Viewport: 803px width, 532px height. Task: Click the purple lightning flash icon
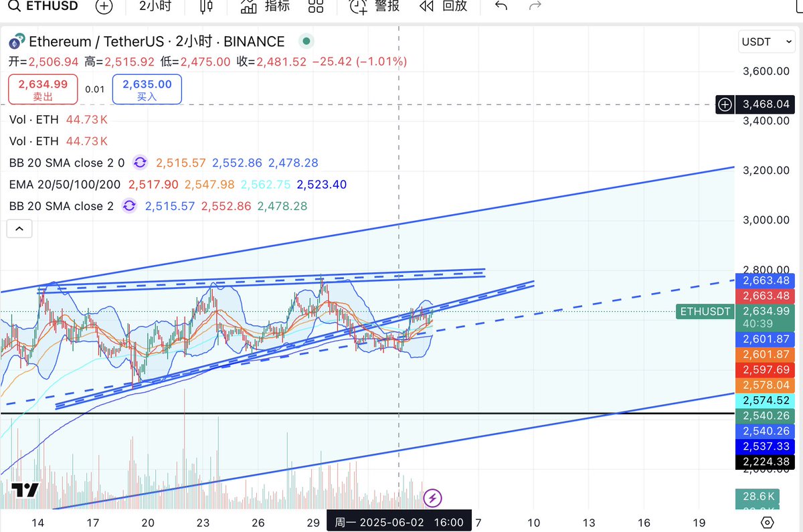[433, 498]
